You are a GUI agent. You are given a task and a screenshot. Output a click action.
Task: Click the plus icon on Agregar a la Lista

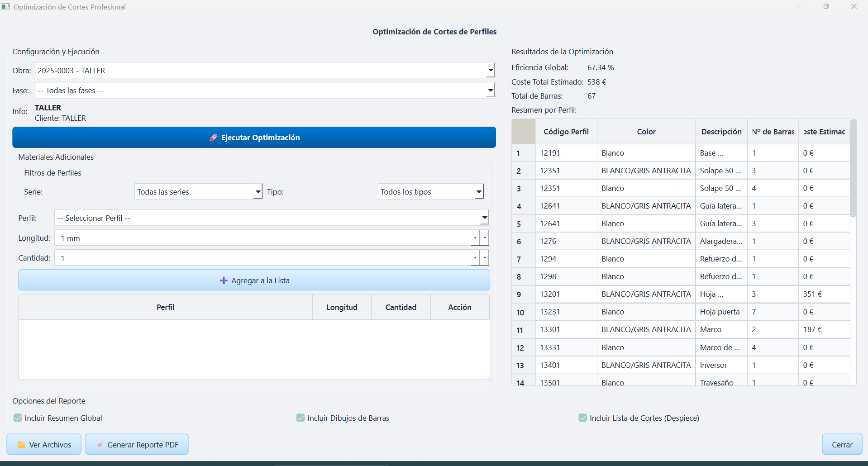click(224, 281)
